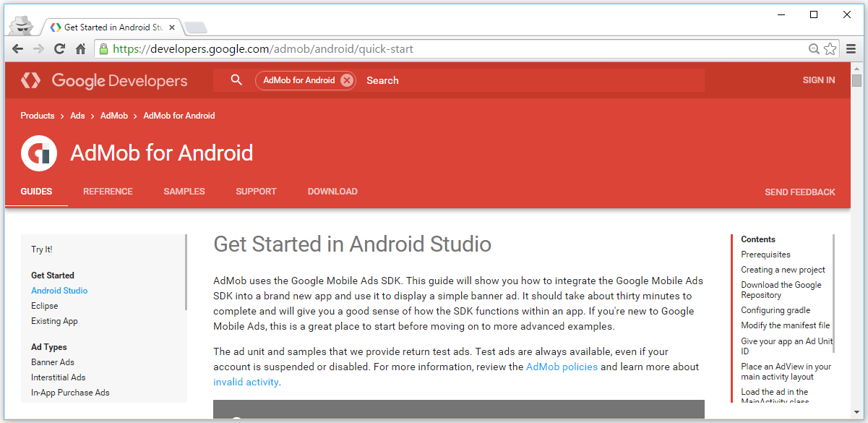Screen dimensions: 868x423
Task: Jump to Prerequisites in Contents
Action: point(765,255)
